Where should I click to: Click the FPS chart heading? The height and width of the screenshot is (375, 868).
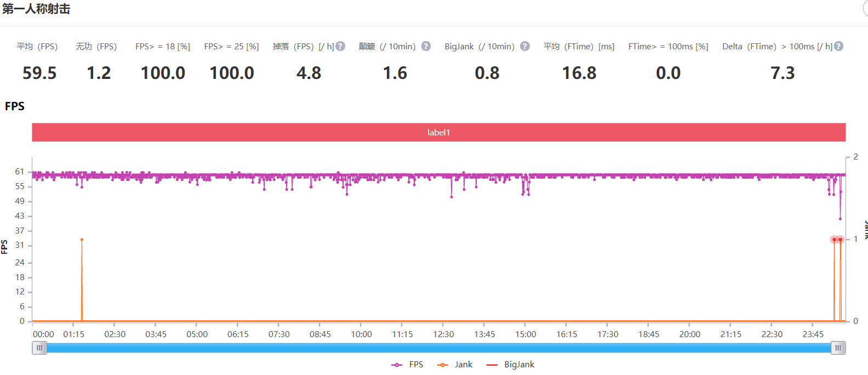point(15,106)
